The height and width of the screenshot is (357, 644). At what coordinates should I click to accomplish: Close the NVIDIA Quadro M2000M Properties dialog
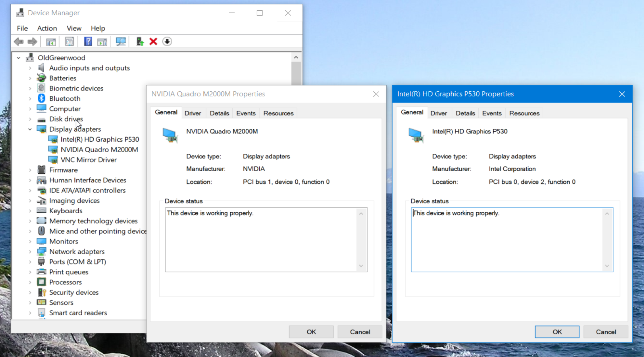[376, 94]
